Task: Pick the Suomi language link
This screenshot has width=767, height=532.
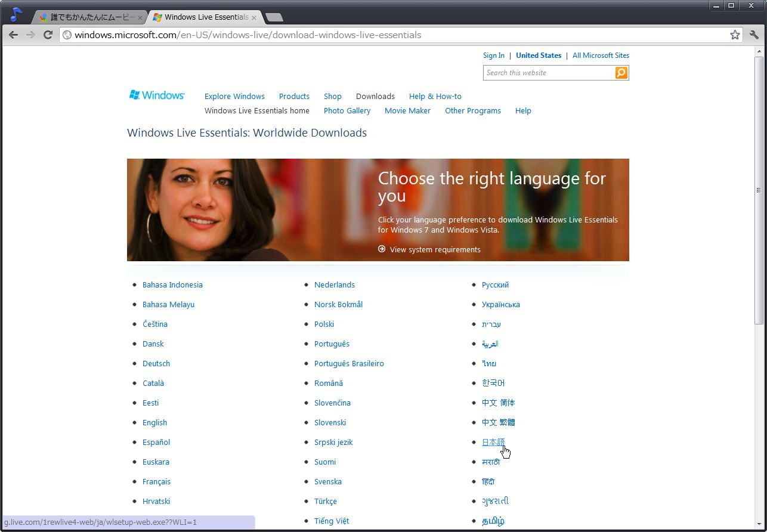Action: [325, 462]
